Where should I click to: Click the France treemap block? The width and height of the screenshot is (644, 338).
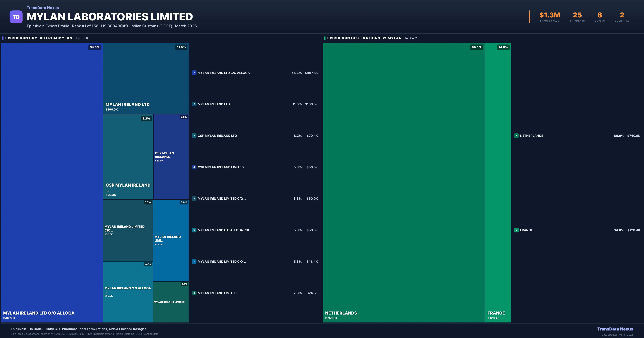coord(498,183)
